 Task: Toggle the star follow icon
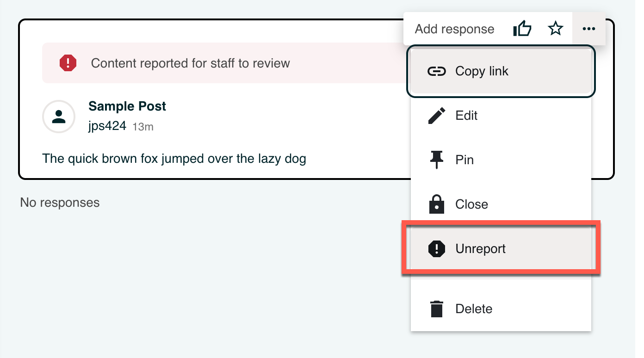[555, 29]
